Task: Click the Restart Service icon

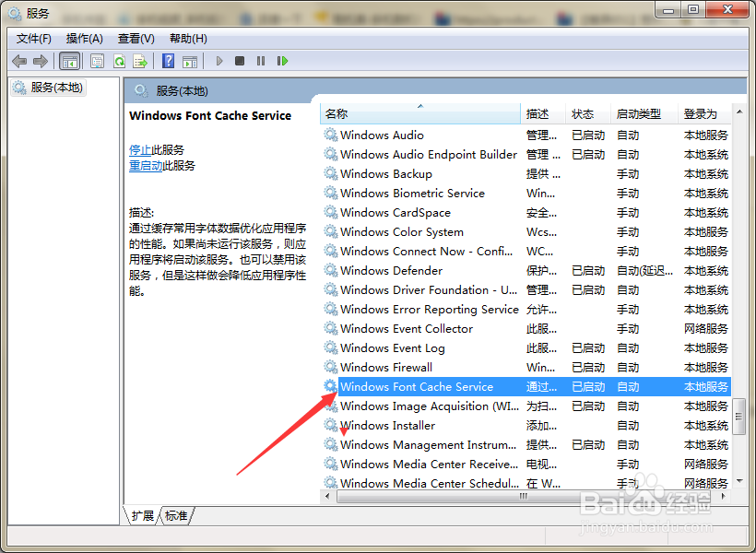Action: coord(282,61)
